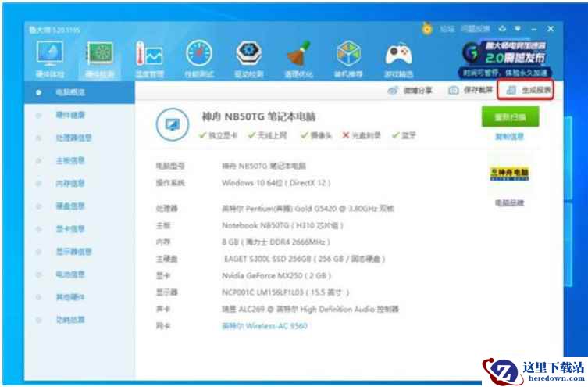Click the 无线上网 check indicator
588x387 pixels.
tap(267, 135)
